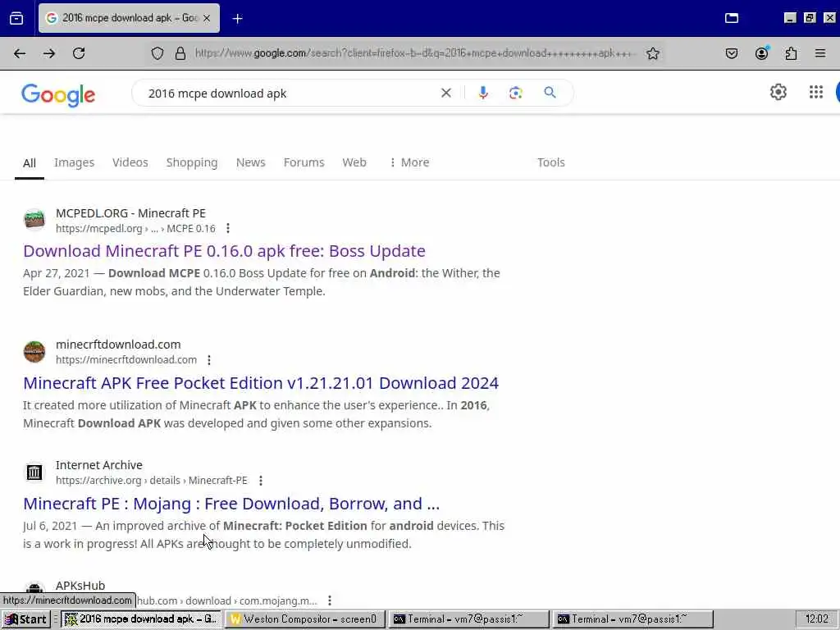
Task: Open minecrftdownload.com site name
Action: click(118, 345)
